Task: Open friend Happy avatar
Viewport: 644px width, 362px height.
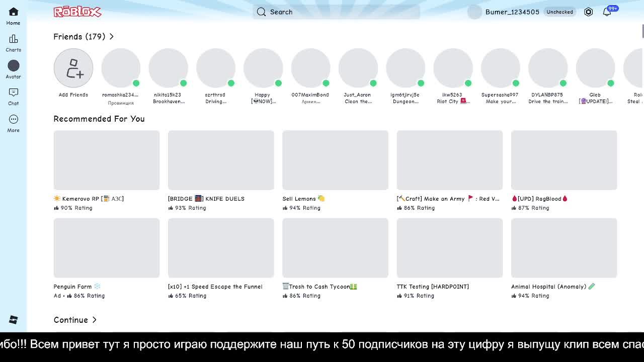Action: coord(263,68)
